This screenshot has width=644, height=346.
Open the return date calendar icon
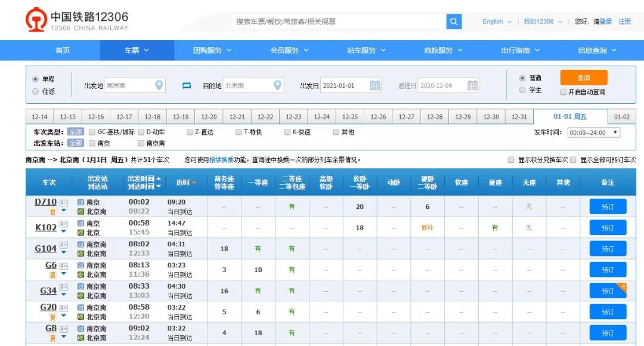[472, 85]
